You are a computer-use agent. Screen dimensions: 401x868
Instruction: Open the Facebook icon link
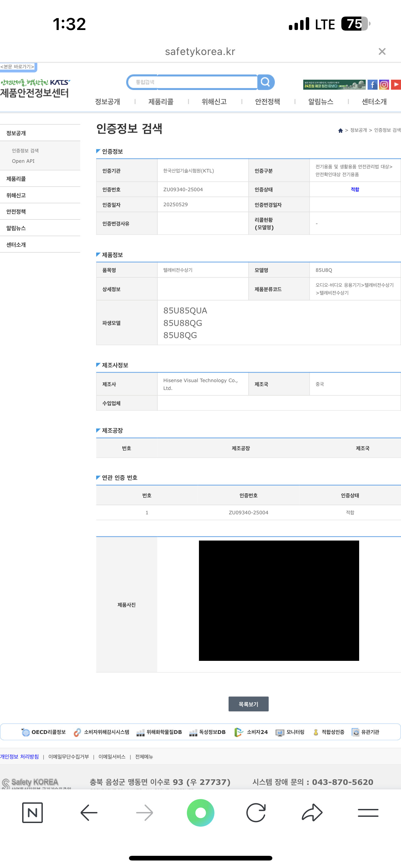(372, 85)
